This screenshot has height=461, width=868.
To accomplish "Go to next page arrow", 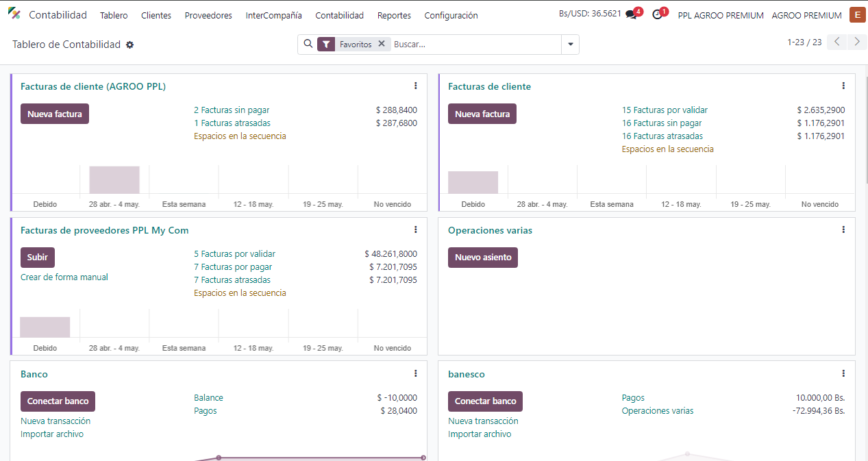I will [x=856, y=42].
